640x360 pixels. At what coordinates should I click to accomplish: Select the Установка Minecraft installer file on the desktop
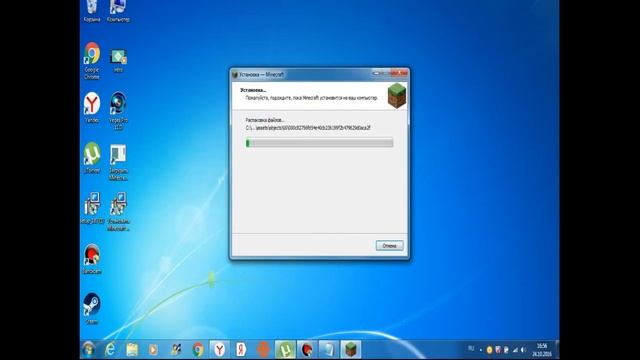(118, 212)
